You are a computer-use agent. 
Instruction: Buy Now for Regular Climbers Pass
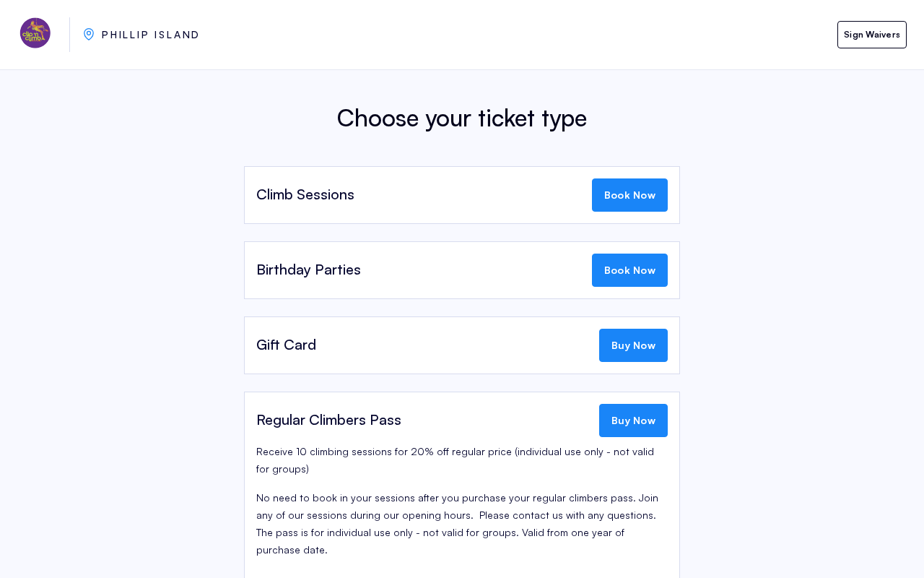(633, 420)
